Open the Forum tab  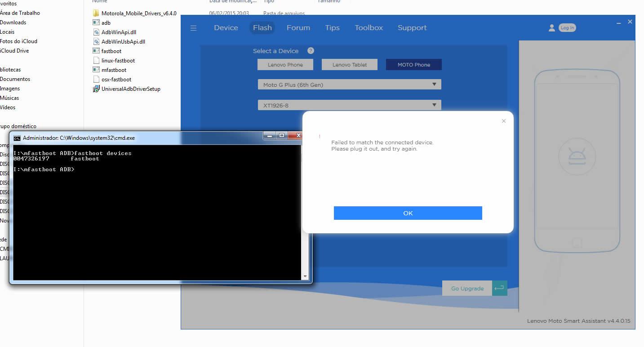tap(298, 28)
